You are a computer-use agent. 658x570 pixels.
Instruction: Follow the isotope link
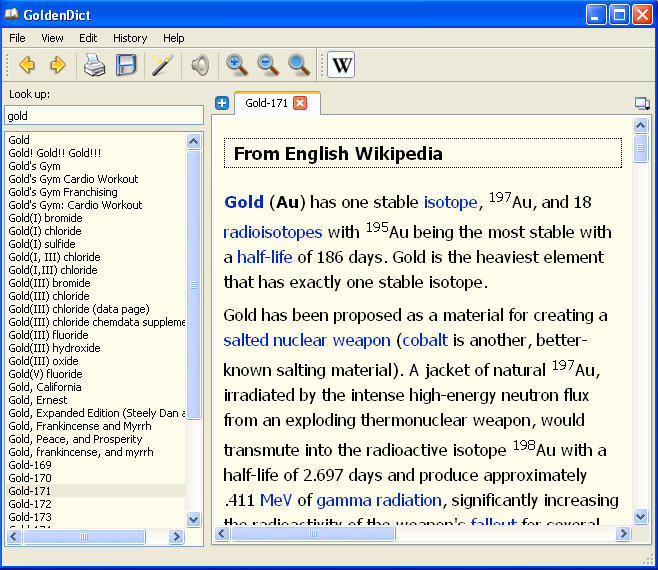pos(450,202)
